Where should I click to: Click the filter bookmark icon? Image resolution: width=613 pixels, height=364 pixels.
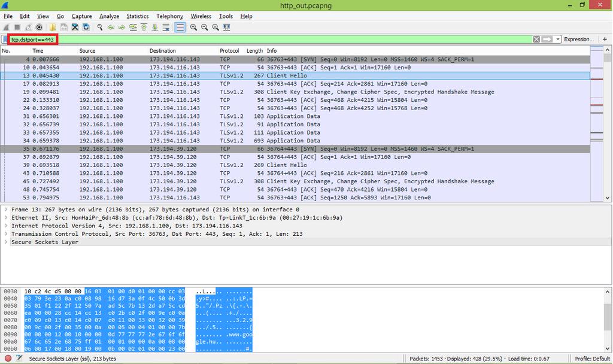point(5,40)
